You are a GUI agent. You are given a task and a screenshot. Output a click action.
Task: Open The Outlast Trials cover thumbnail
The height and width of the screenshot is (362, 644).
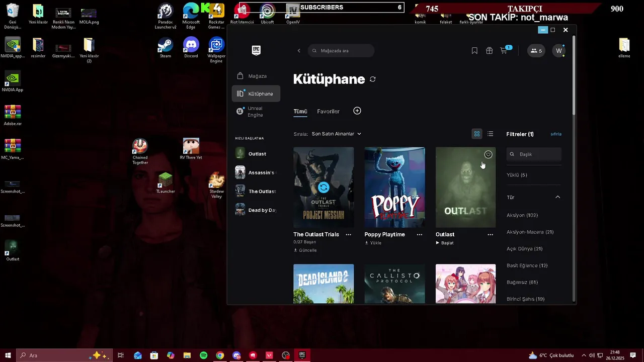pos(324,188)
